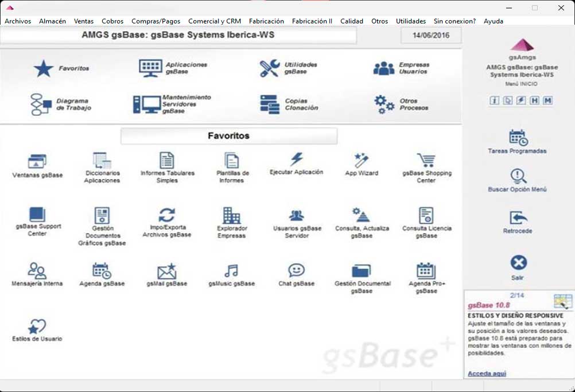Open Tareas Programadas in sidebar
The height and width of the screenshot is (392, 575).
pyautogui.click(x=518, y=142)
